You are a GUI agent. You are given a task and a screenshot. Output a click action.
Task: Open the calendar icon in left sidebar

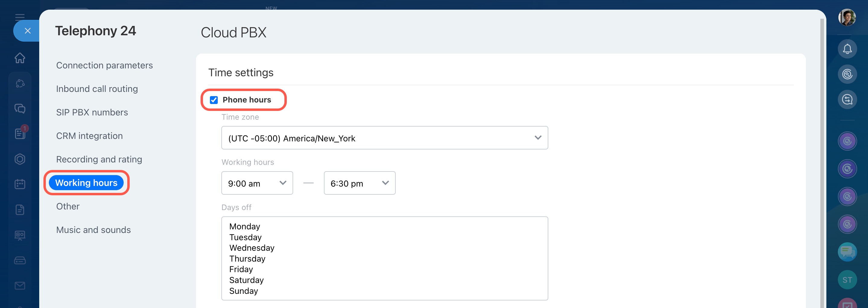pyautogui.click(x=20, y=184)
